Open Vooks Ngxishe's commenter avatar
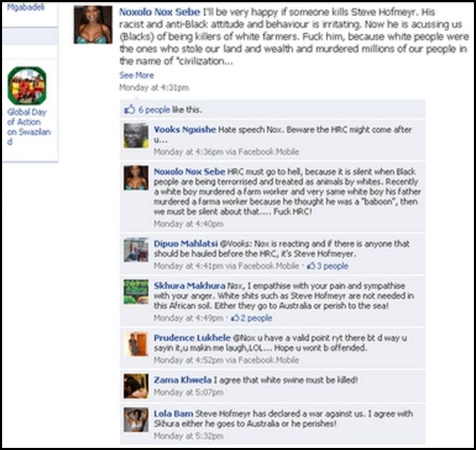 [136, 135]
